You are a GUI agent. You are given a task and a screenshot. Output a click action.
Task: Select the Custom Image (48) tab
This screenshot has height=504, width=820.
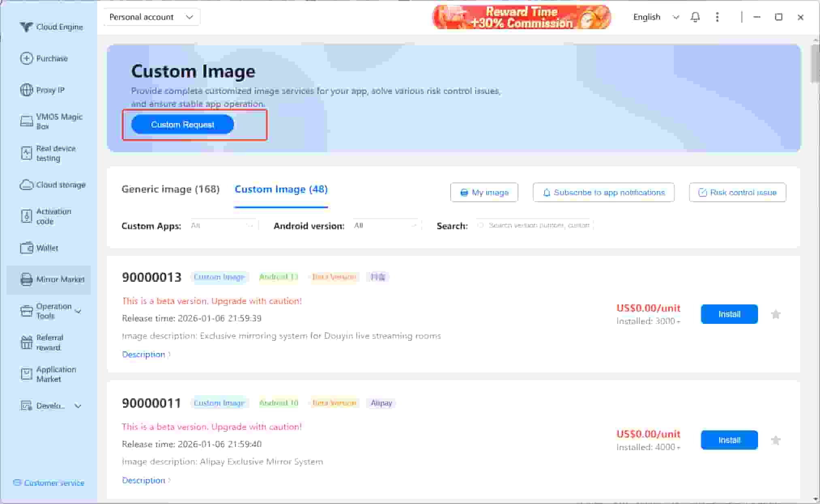click(281, 189)
